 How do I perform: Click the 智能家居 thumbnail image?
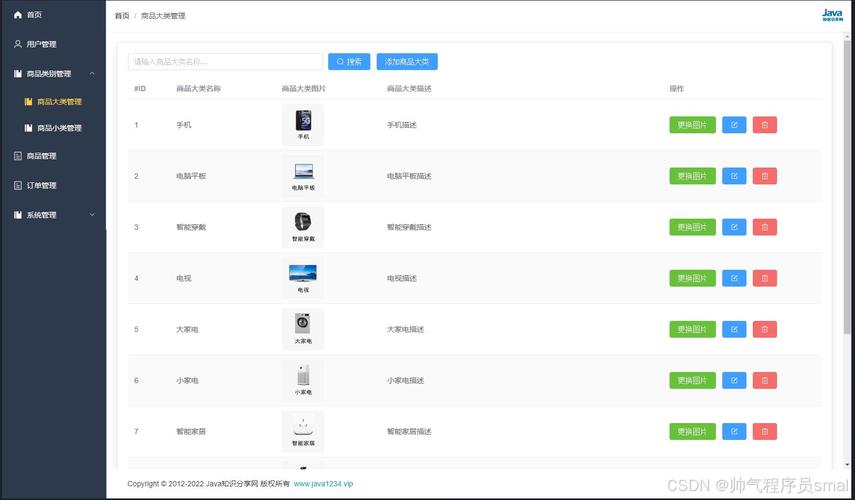303,431
